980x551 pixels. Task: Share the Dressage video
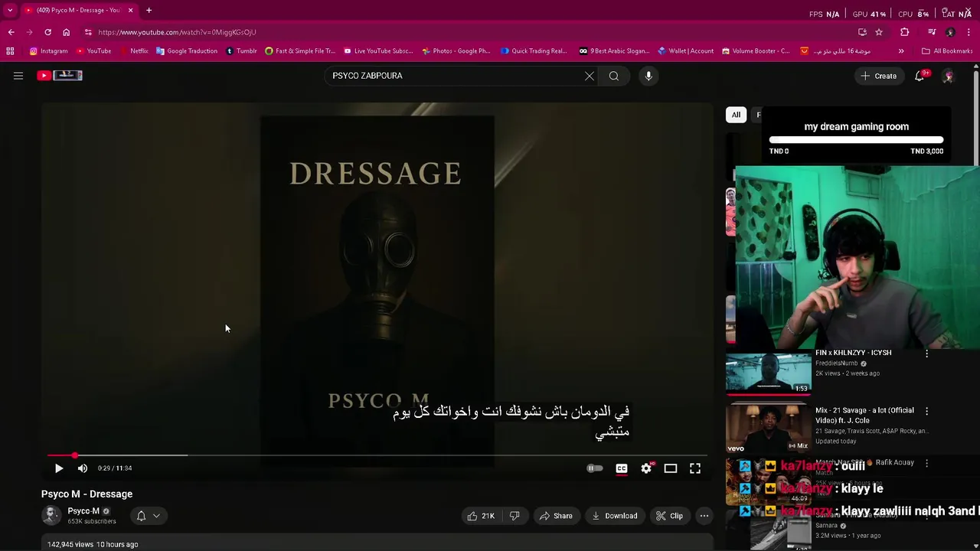click(556, 516)
